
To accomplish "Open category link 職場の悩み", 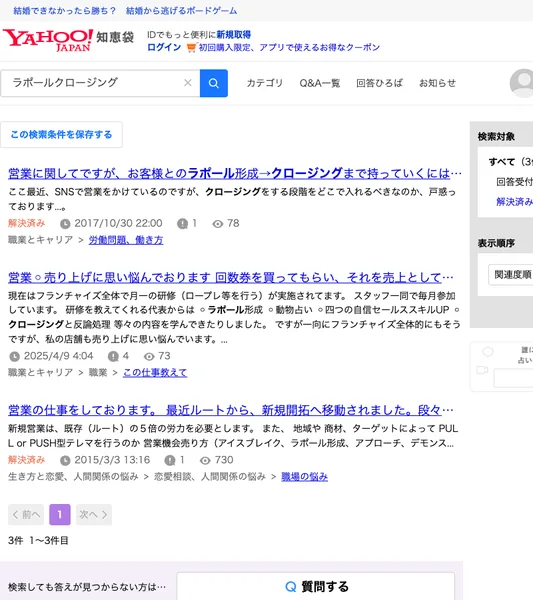I will tap(305, 477).
